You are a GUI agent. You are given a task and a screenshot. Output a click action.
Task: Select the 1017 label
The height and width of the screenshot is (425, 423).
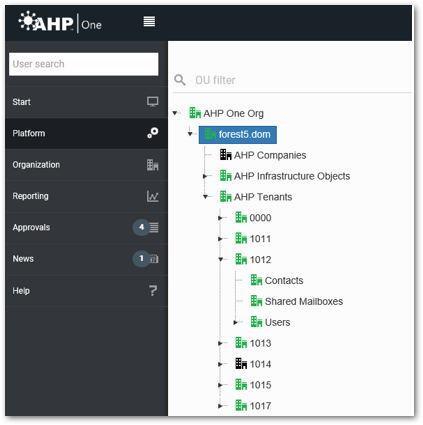(260, 406)
